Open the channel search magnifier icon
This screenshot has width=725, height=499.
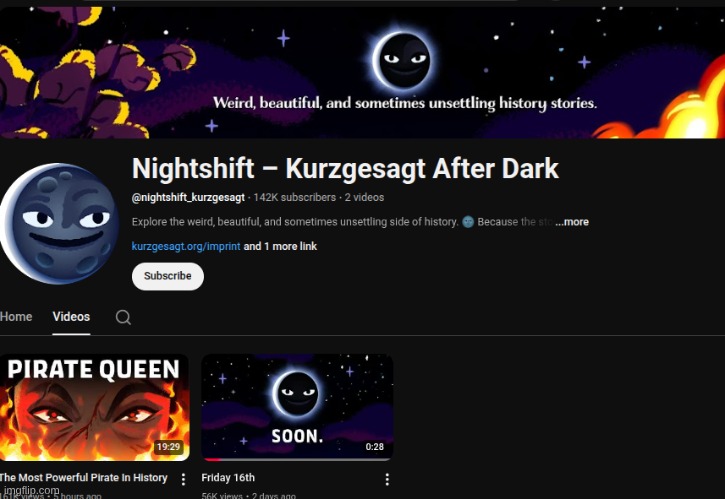tap(123, 317)
